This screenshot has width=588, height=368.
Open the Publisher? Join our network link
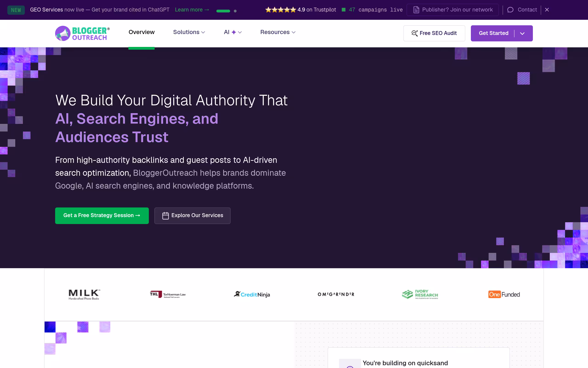coord(452,10)
